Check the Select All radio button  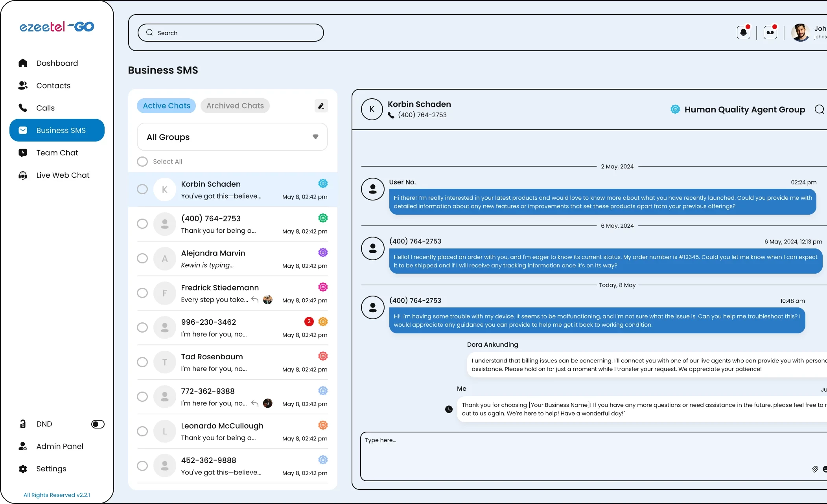click(x=142, y=162)
